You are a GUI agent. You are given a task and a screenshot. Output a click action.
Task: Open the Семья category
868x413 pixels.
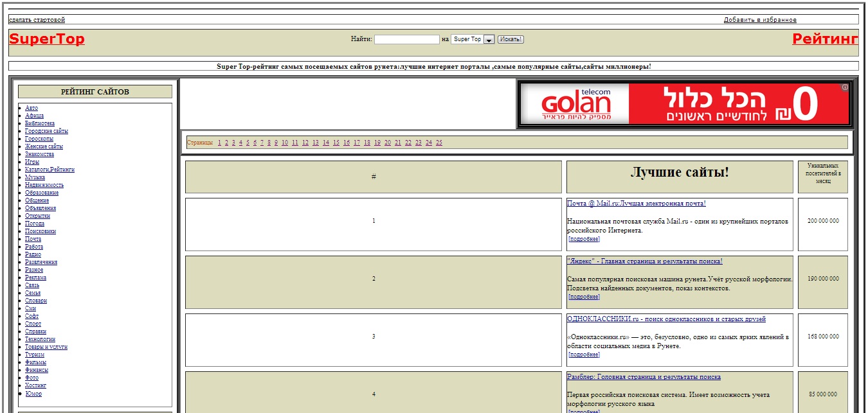(33, 293)
